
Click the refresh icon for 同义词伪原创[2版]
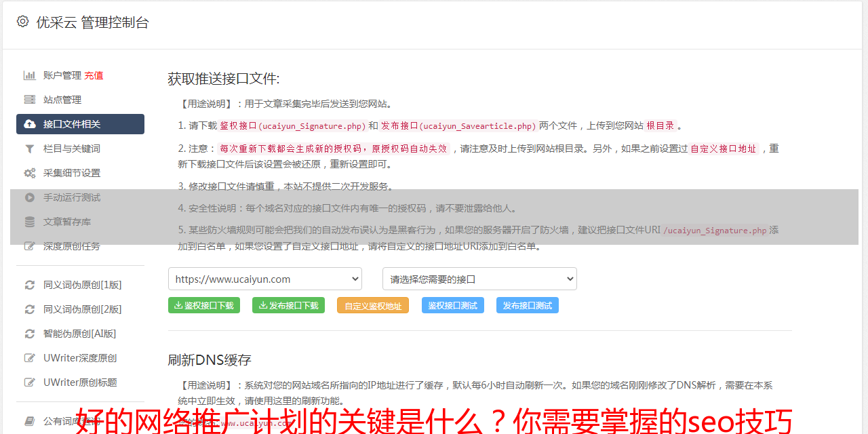pos(30,309)
